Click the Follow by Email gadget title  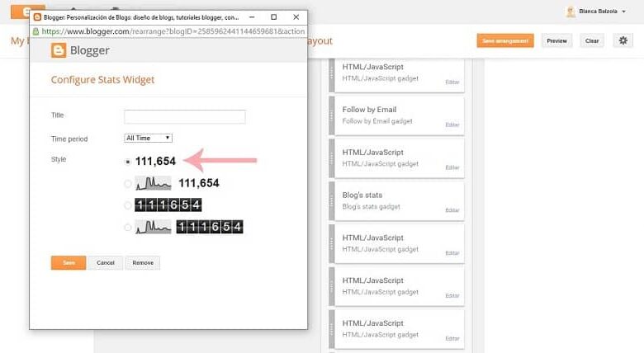369,110
